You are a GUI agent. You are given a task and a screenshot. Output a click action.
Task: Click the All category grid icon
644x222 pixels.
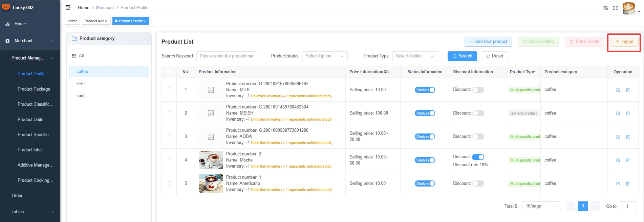tap(74, 56)
